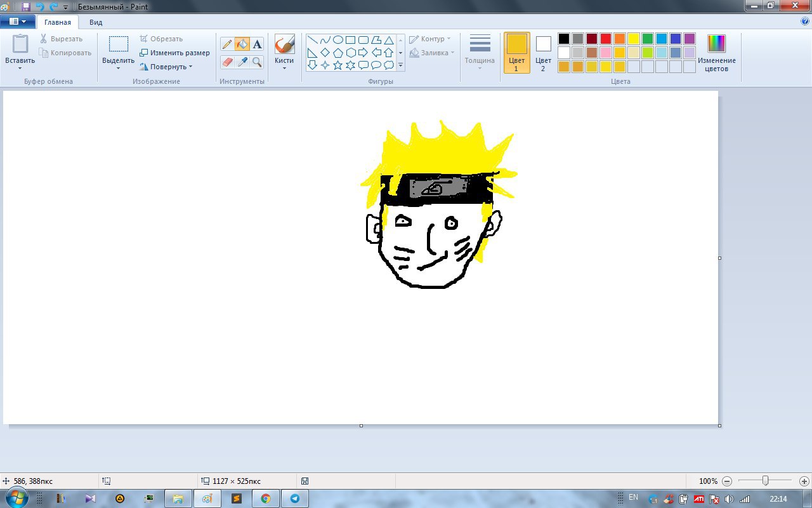The width and height of the screenshot is (812, 508).
Task: Switch to the Главная tab
Action: click(x=58, y=22)
